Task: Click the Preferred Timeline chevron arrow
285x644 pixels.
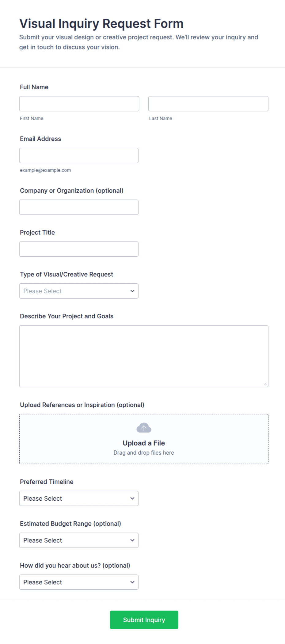Action: (x=132, y=499)
